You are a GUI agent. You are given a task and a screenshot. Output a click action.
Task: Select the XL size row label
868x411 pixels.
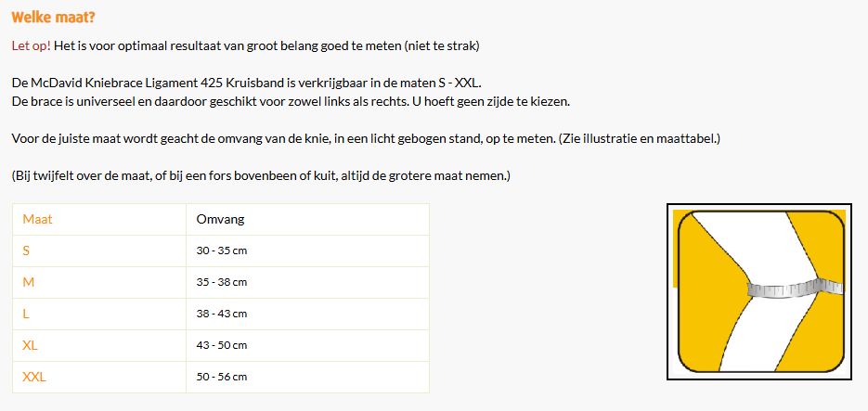coord(30,345)
